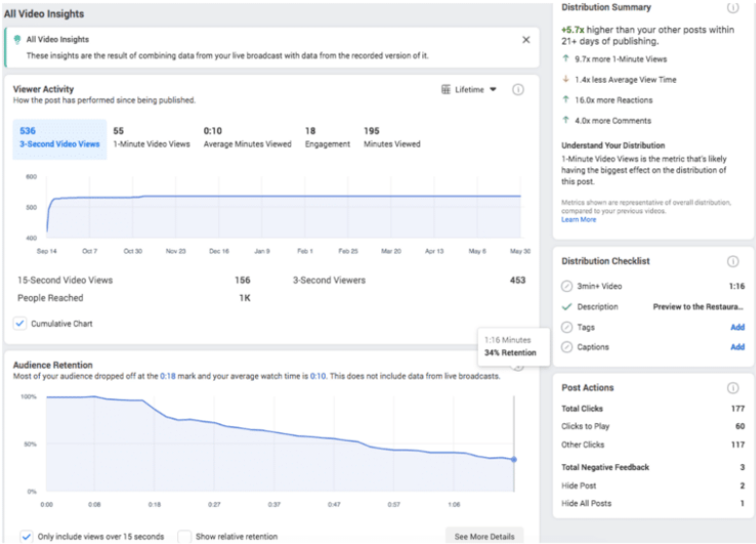Screen dimensions: 756x544
Task: Enable Show relative retention checkbox
Action: [184, 537]
